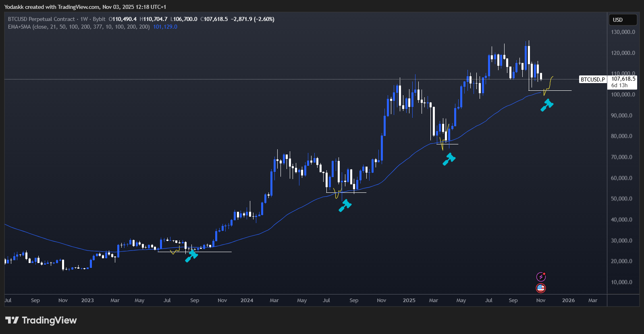Click the BTCUSD Perpetual Contract symbol title

pos(42,19)
